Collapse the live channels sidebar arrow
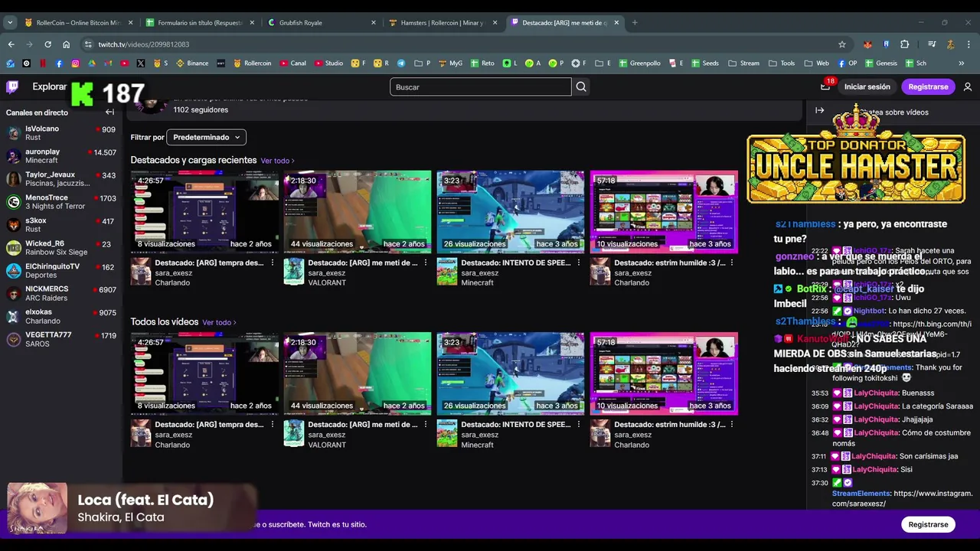Viewport: 980px width, 551px height. (x=109, y=112)
